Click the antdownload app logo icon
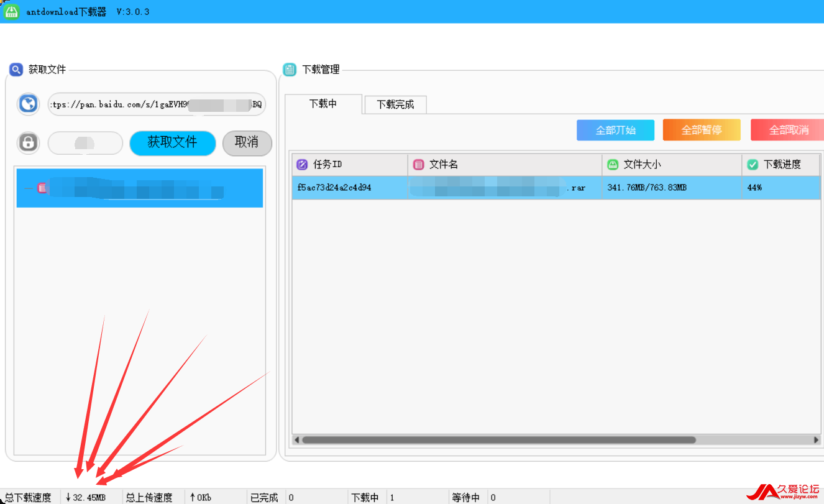824x504 pixels. [11, 11]
